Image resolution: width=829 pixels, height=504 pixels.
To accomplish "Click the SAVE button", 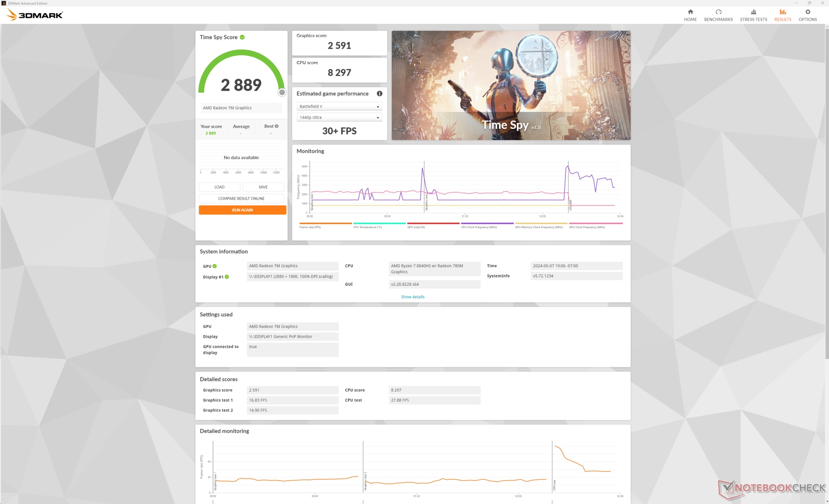I will 263,187.
